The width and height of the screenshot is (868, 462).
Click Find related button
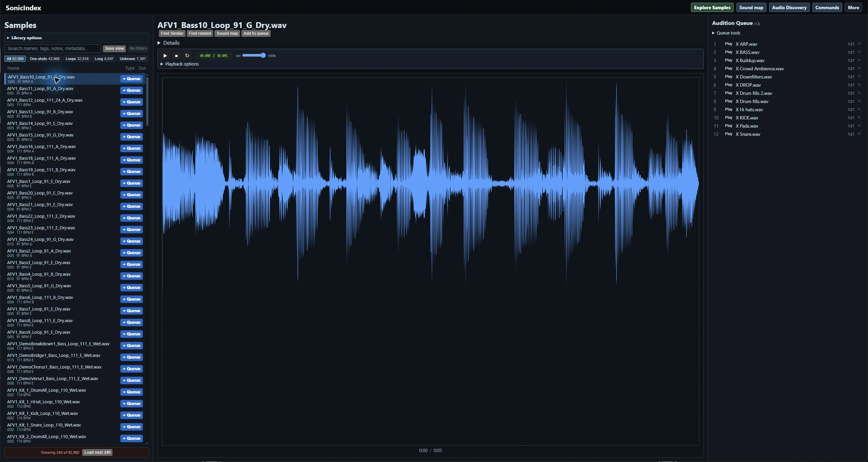pos(200,33)
